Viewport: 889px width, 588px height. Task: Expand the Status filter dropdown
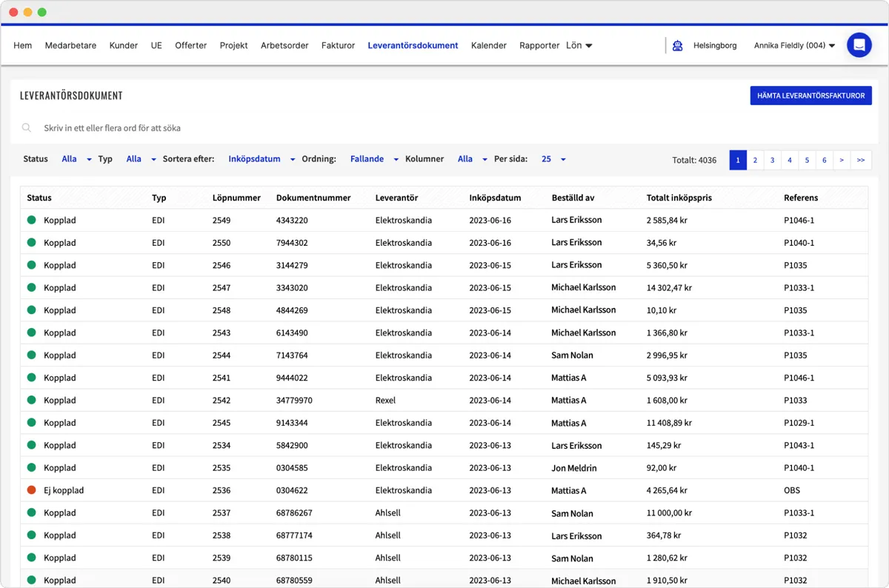[x=76, y=159]
